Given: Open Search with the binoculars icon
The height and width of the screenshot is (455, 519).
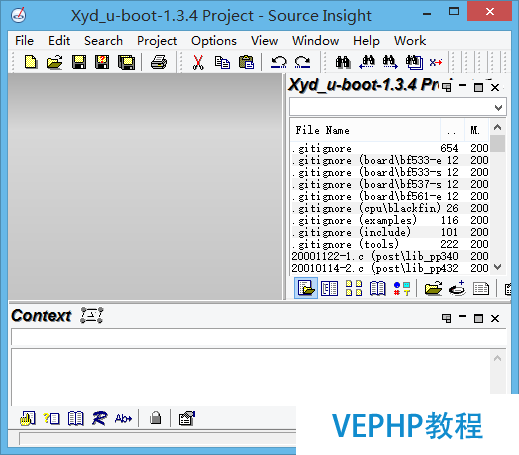Looking at the screenshot, I should coord(343,62).
